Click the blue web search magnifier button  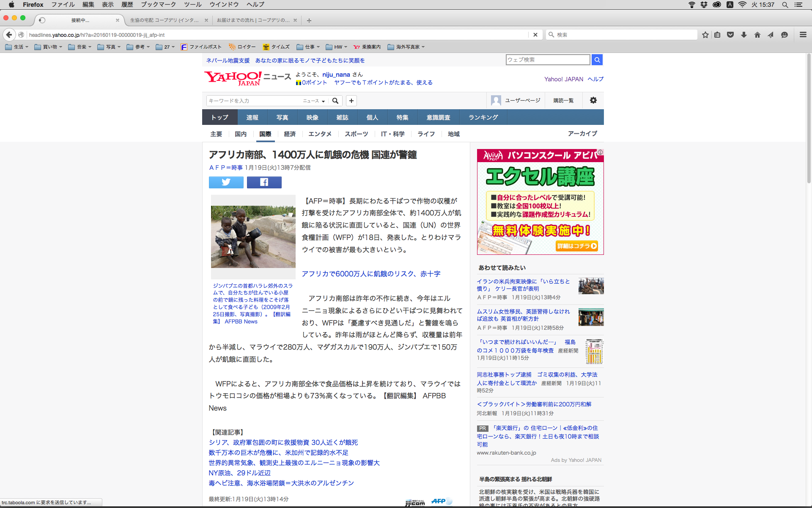click(597, 60)
